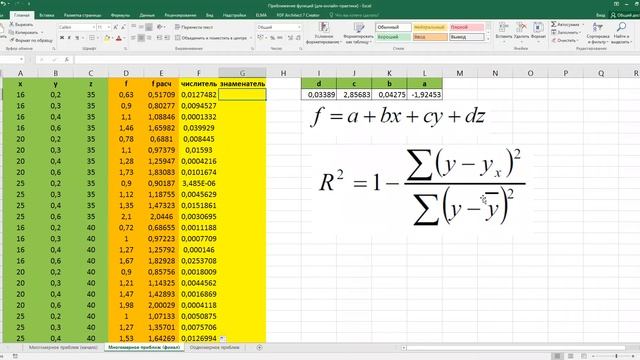The height and width of the screenshot is (360, 640).
Task: Apply the Хороший cell style
Action: (393, 37)
